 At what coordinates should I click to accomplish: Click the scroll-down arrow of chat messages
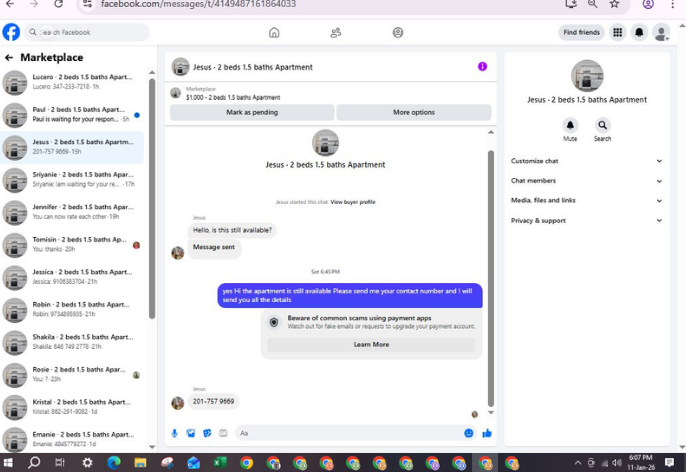(491, 413)
